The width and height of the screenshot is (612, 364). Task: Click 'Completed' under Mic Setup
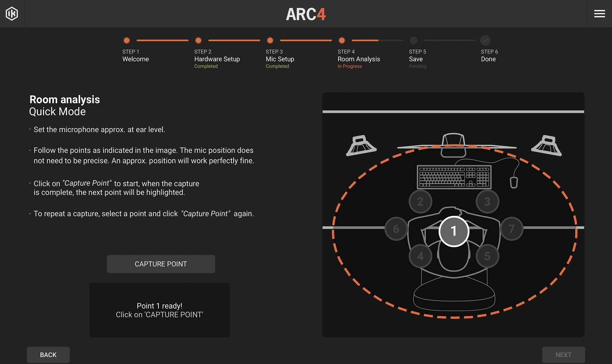click(277, 66)
